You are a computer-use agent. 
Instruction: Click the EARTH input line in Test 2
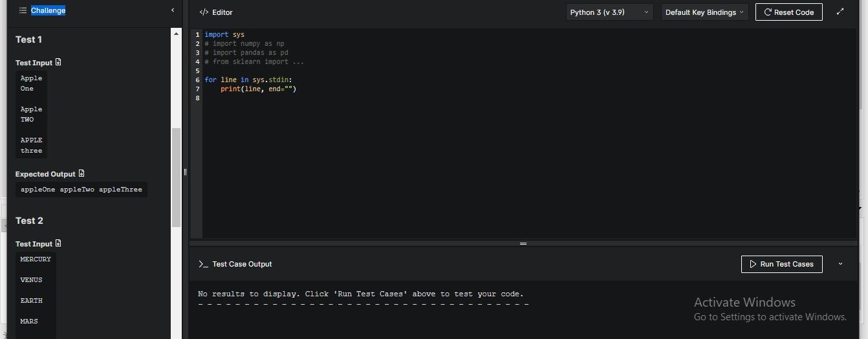point(31,300)
